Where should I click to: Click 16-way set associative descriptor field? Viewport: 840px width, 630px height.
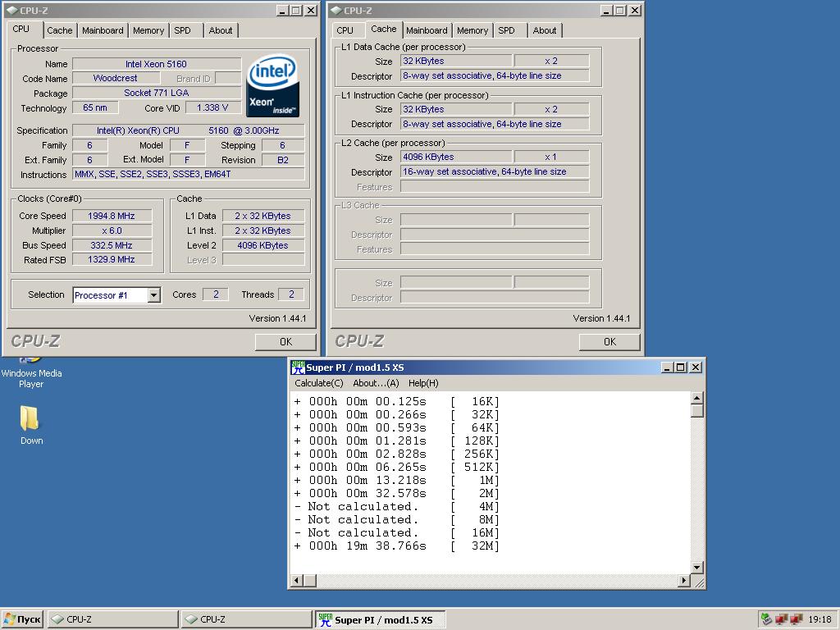[495, 172]
